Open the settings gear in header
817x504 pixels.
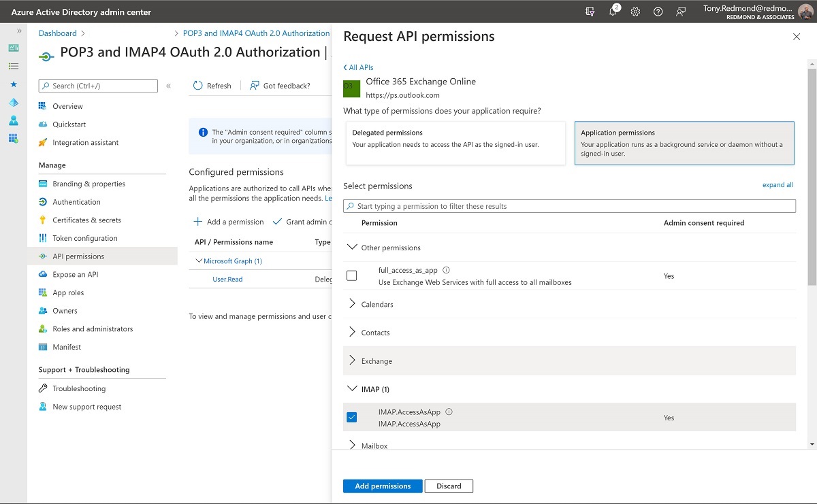[x=635, y=12]
